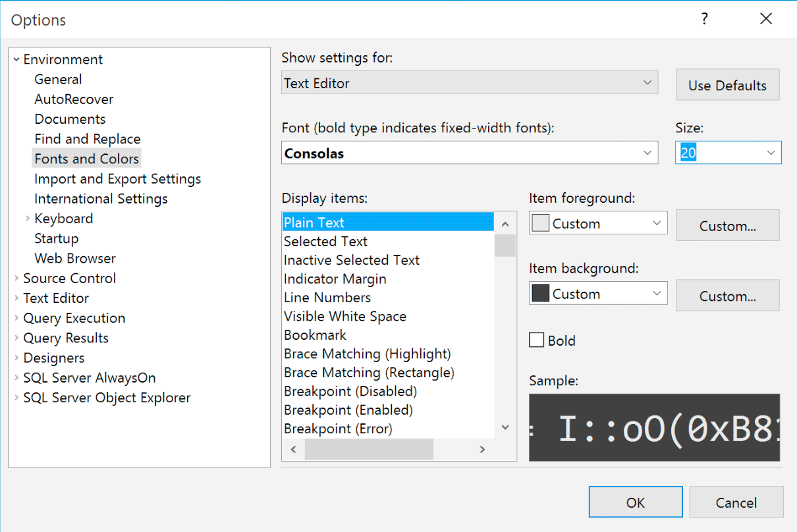Open the Item foreground color dropdown

(598, 223)
